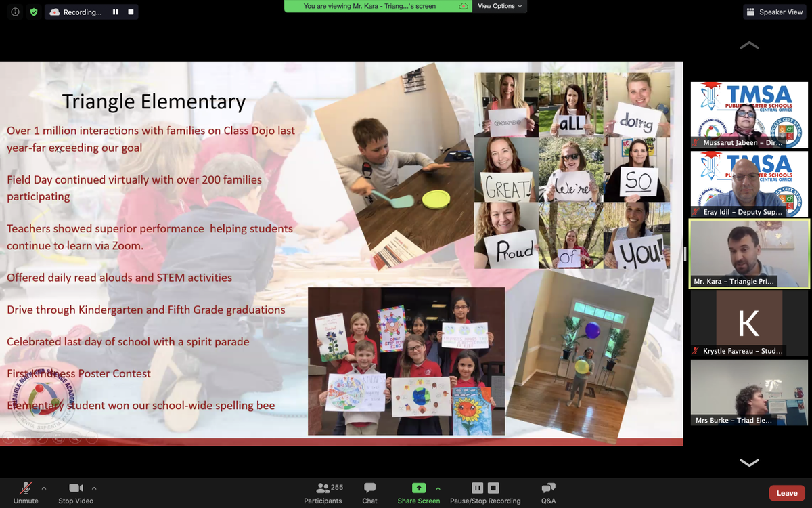Open the slideshow more options ellipsis menu
This screenshot has width=812, height=508.
[91, 438]
